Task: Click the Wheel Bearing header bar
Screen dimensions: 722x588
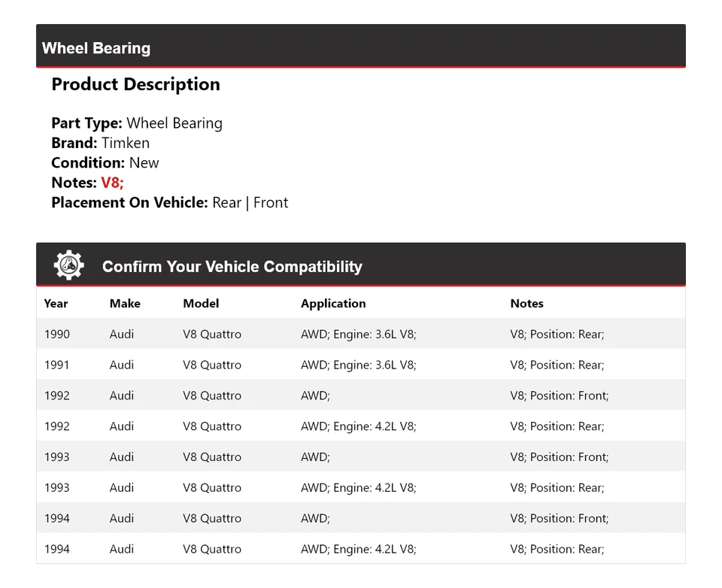Action: pos(360,47)
